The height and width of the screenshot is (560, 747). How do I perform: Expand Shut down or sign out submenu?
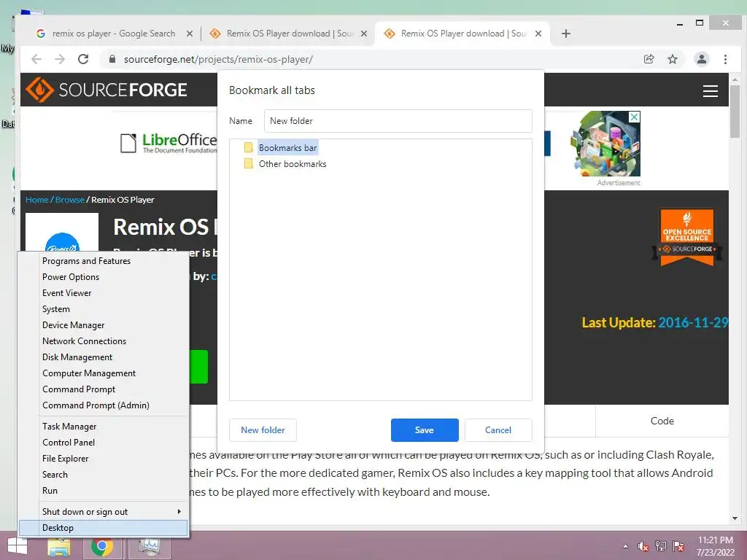click(x=104, y=511)
